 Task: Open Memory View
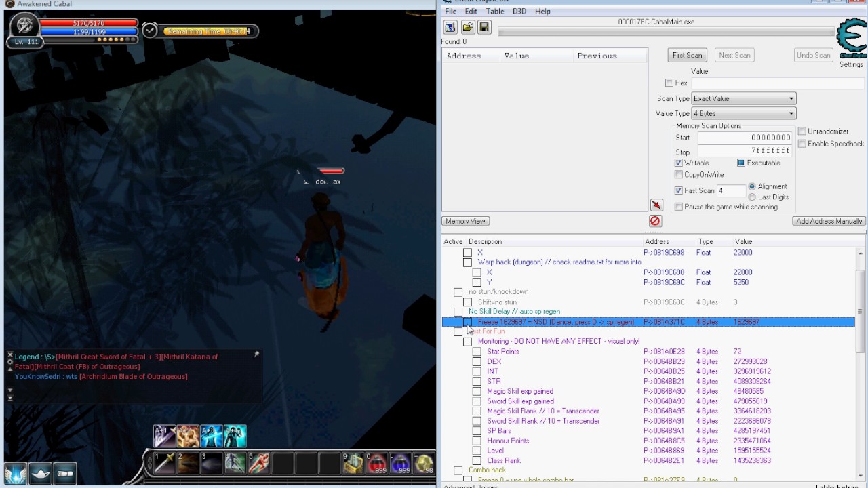point(466,221)
